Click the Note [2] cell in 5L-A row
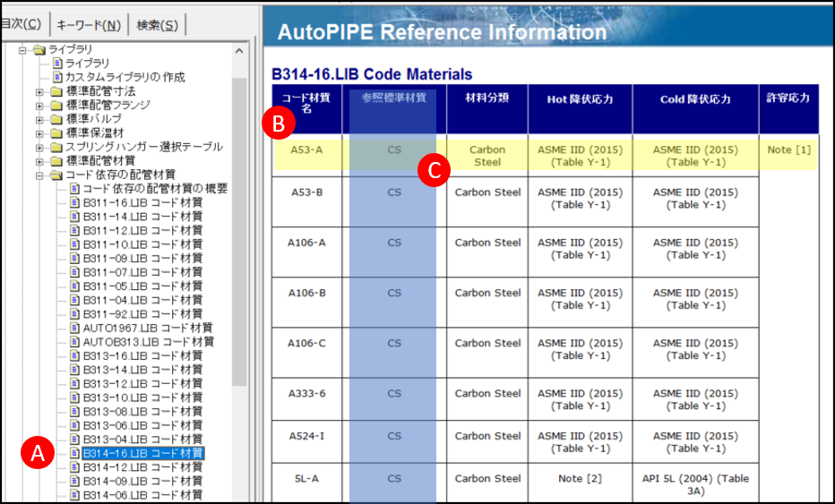The width and height of the screenshot is (835, 504). pyautogui.click(x=580, y=483)
